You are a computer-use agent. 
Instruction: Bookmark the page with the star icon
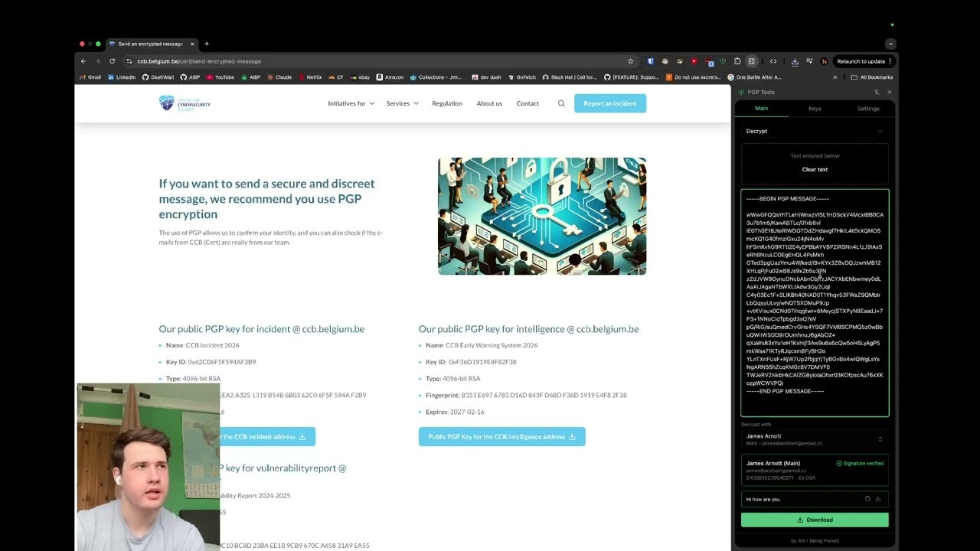tap(630, 61)
